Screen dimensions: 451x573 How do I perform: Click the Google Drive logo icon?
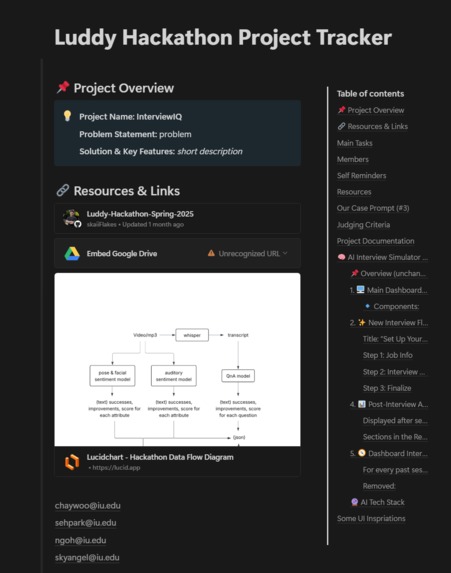click(72, 254)
